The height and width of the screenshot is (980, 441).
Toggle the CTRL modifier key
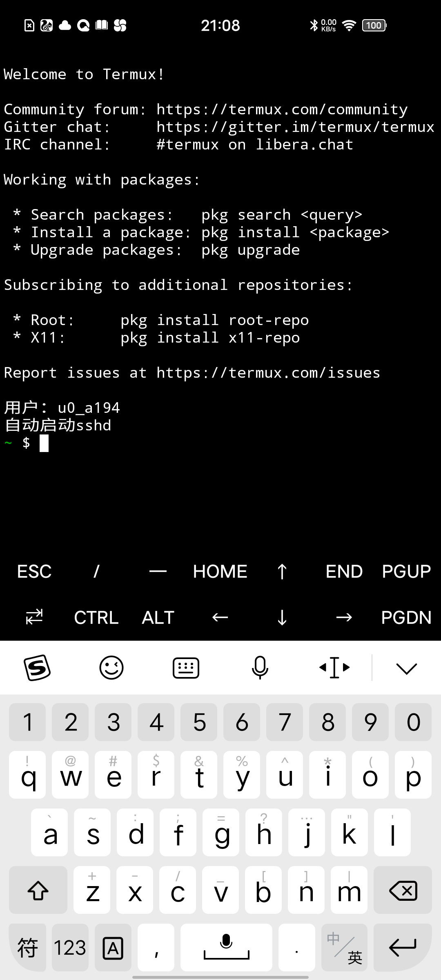pos(96,617)
